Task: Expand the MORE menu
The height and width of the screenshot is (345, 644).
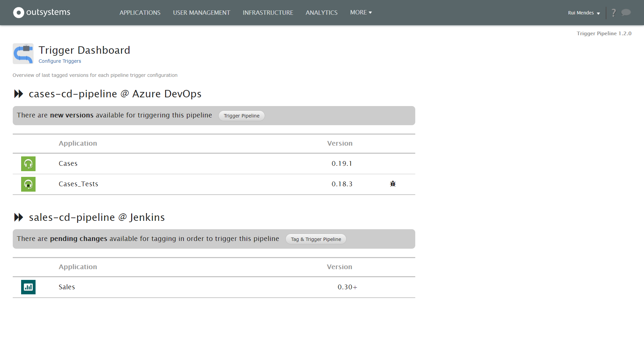Action: (361, 12)
